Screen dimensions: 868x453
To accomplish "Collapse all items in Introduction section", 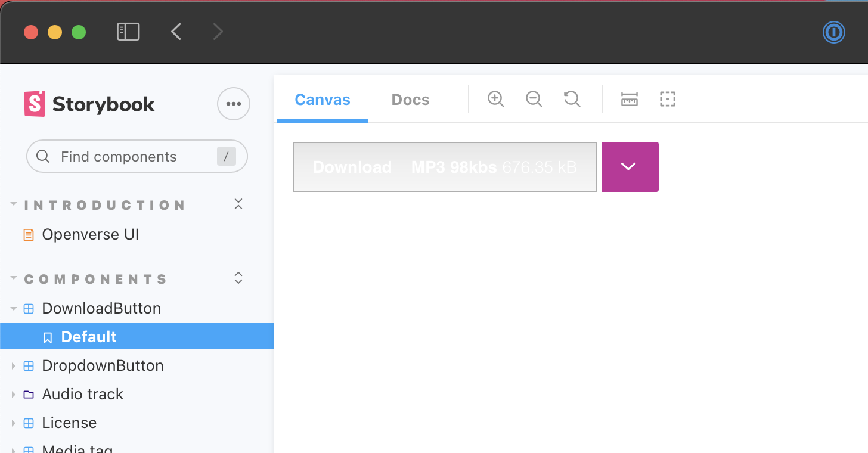I will pyautogui.click(x=238, y=204).
